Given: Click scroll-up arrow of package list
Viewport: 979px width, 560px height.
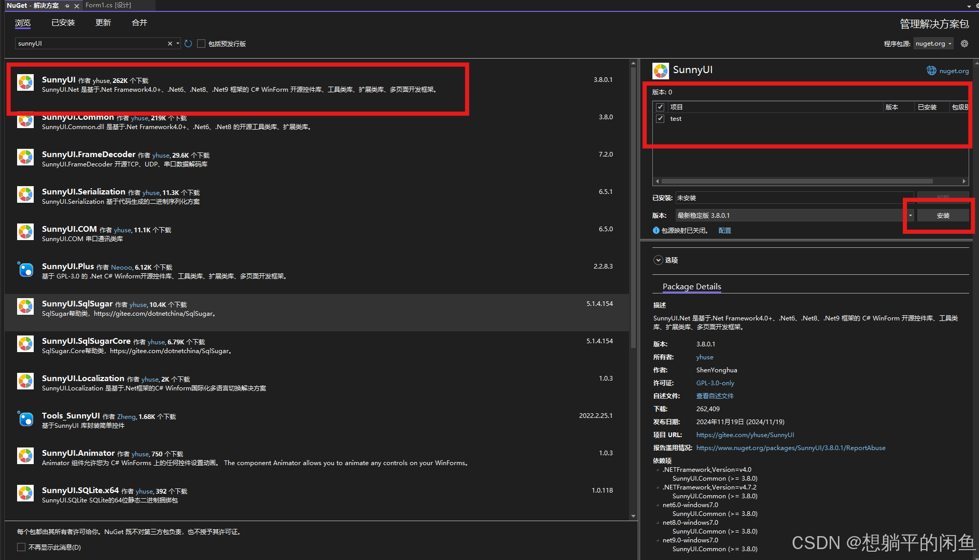Looking at the screenshot, I should [633, 63].
